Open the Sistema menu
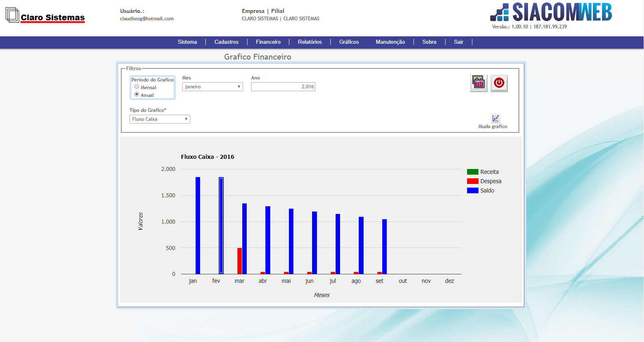Image resolution: width=644 pixels, height=342 pixels. click(187, 42)
